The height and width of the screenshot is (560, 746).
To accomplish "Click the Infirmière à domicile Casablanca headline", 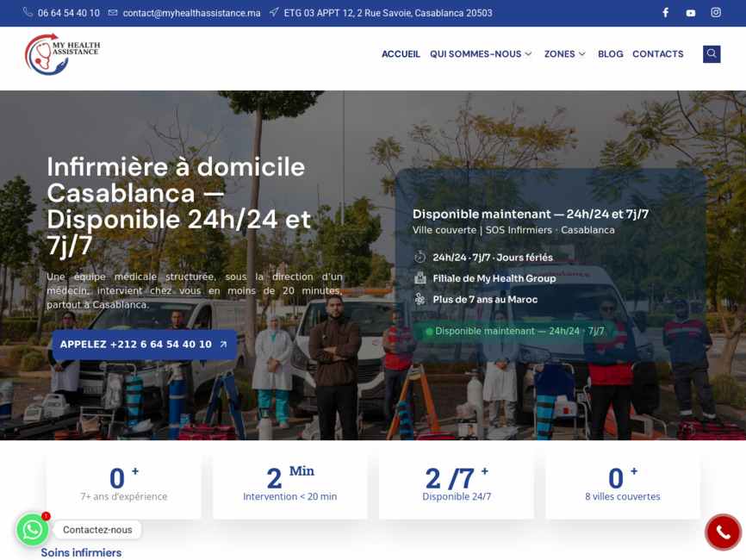I will 179,206.
